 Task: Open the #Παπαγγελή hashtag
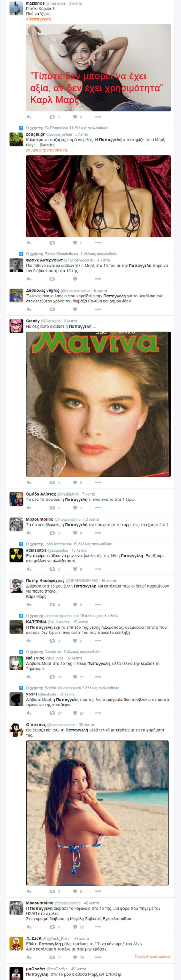[x=39, y=19]
